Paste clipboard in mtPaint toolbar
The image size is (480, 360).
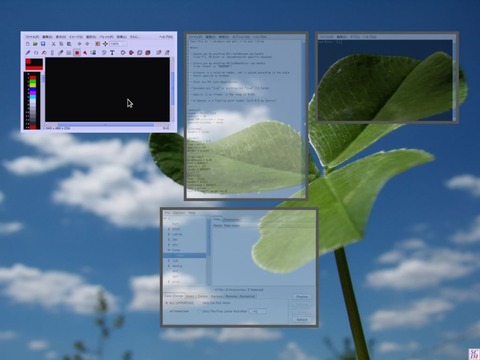(x=69, y=44)
